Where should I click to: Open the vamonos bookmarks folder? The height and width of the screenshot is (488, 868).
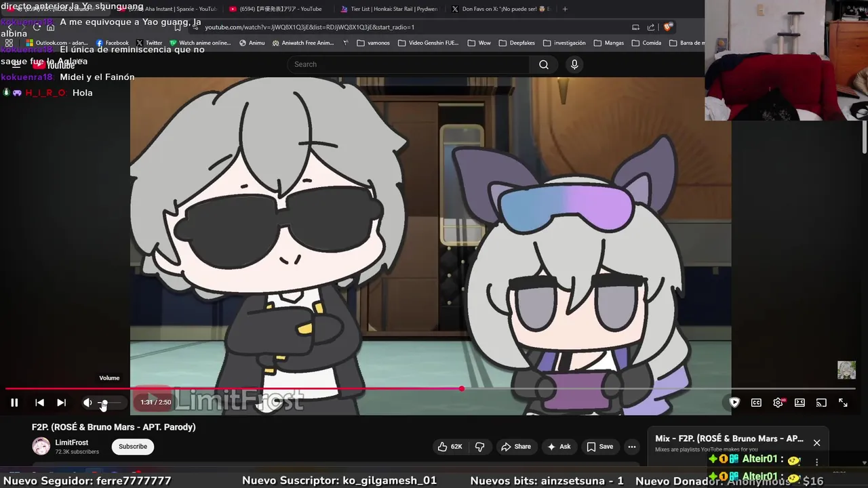coord(373,43)
